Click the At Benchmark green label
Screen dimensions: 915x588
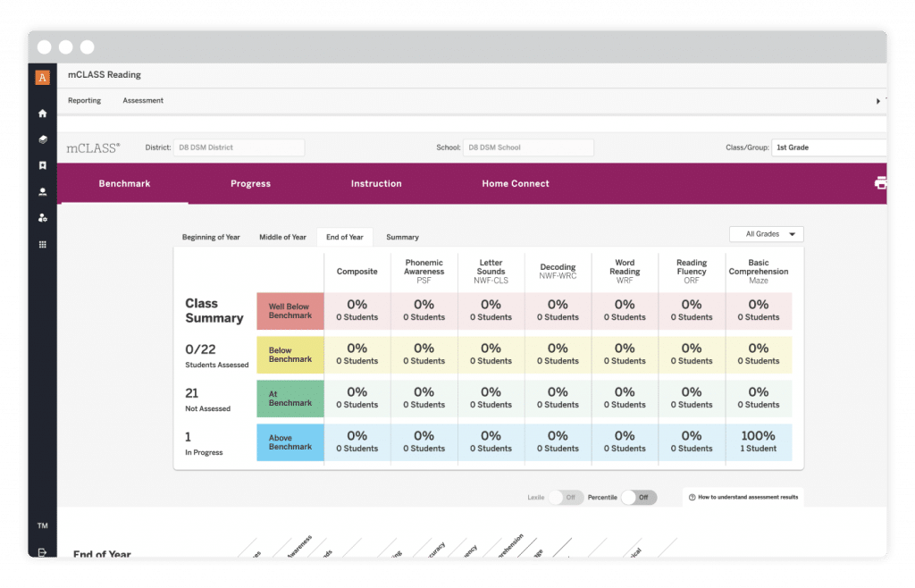pyautogui.click(x=290, y=399)
